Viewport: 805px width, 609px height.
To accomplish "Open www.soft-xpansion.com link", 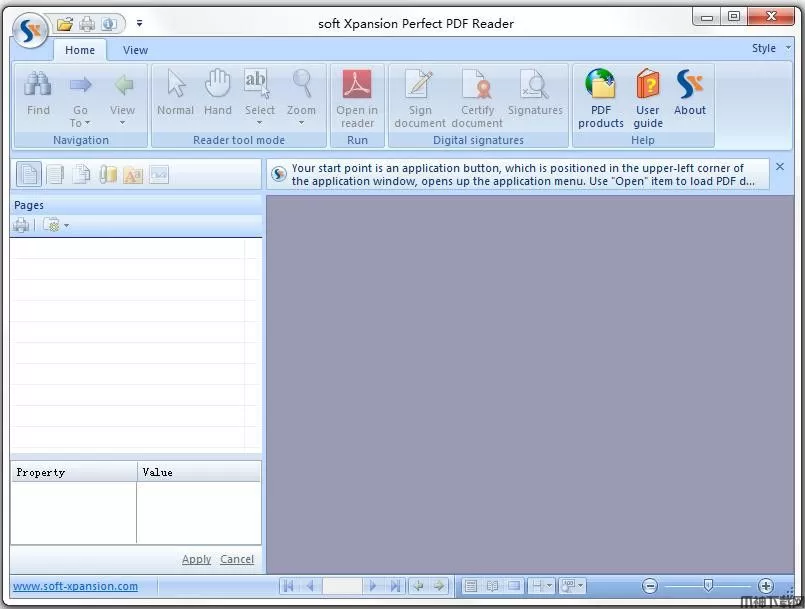I will pyautogui.click(x=75, y=586).
